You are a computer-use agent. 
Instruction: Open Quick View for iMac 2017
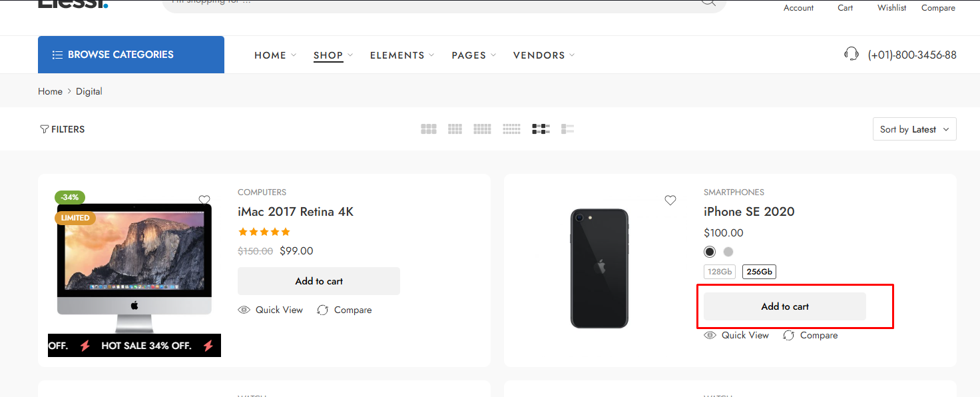click(x=270, y=310)
